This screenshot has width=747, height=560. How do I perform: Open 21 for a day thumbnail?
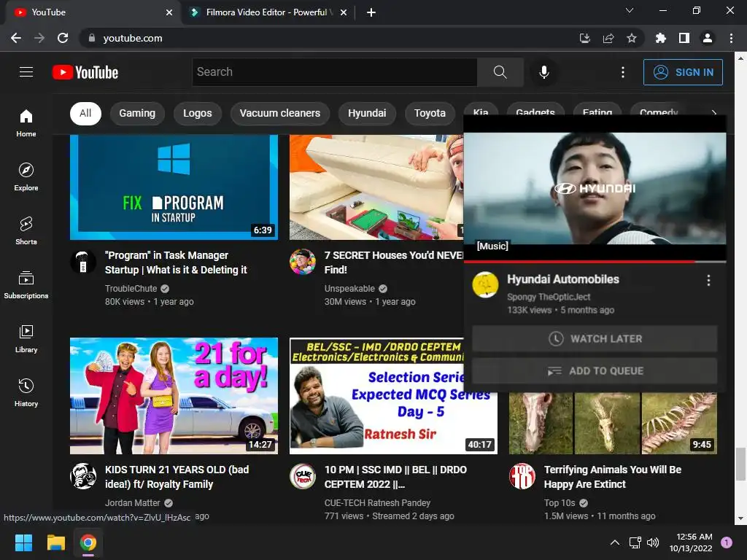click(174, 396)
